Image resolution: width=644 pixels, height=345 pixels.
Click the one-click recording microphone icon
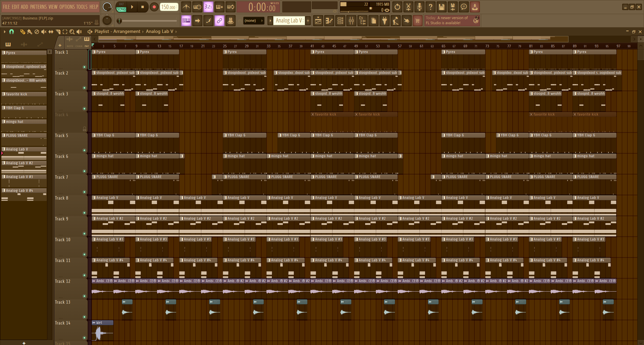[x=419, y=7]
